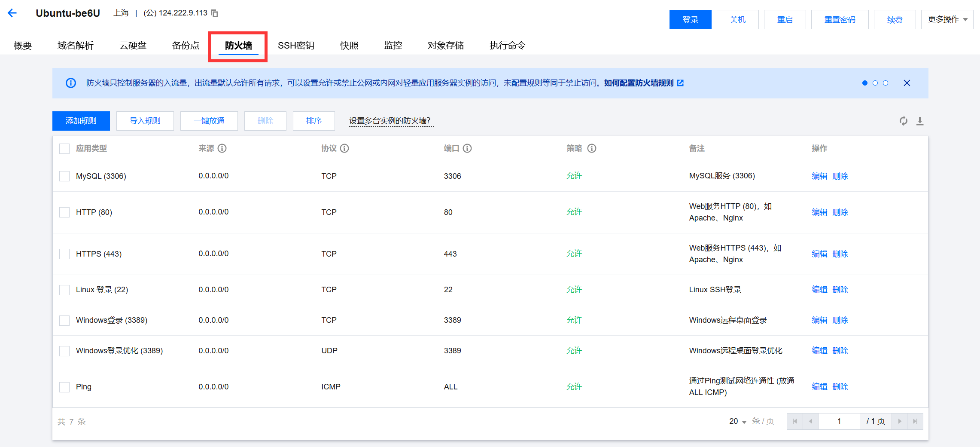
Task: Click the info icon next to 策略 header
Action: tap(592, 148)
